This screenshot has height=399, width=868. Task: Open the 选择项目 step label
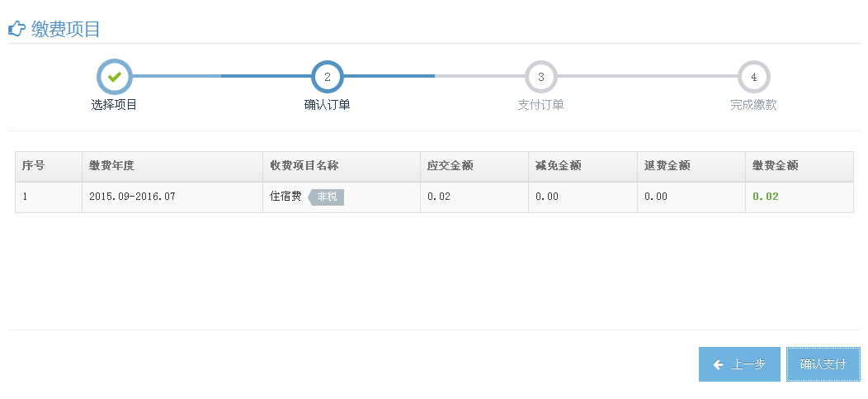point(114,105)
